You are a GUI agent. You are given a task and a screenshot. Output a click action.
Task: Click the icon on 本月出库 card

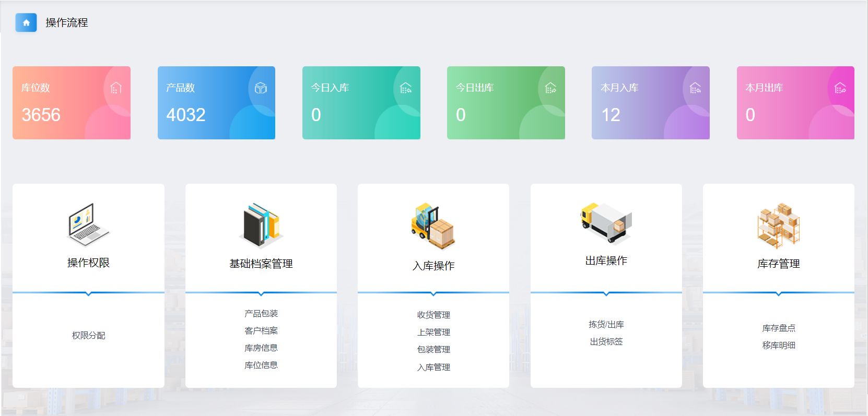[840, 88]
